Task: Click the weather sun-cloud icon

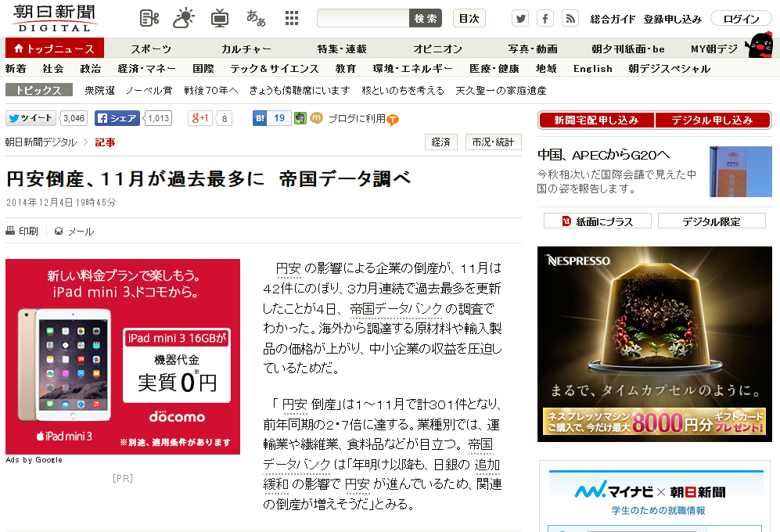Action: (x=184, y=19)
